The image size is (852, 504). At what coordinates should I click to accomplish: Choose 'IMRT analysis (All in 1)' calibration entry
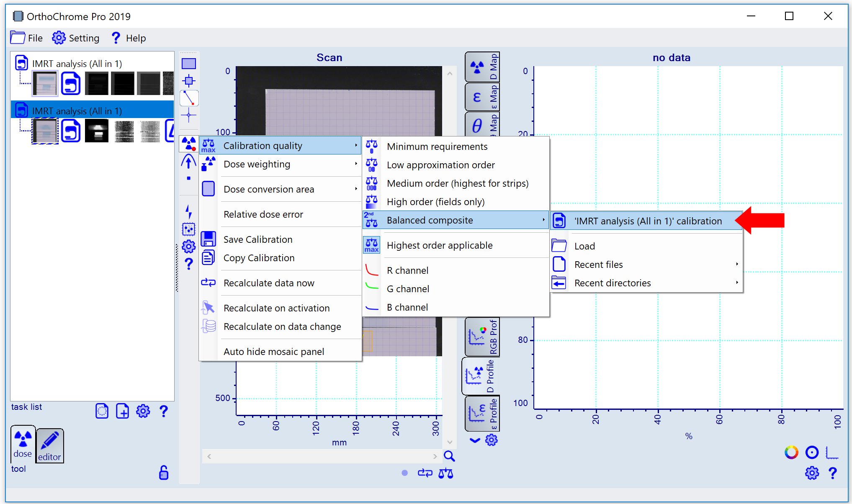pos(647,221)
